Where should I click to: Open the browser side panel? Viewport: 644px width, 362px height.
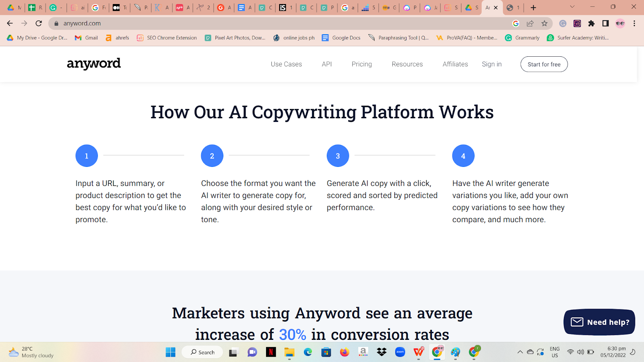click(605, 23)
